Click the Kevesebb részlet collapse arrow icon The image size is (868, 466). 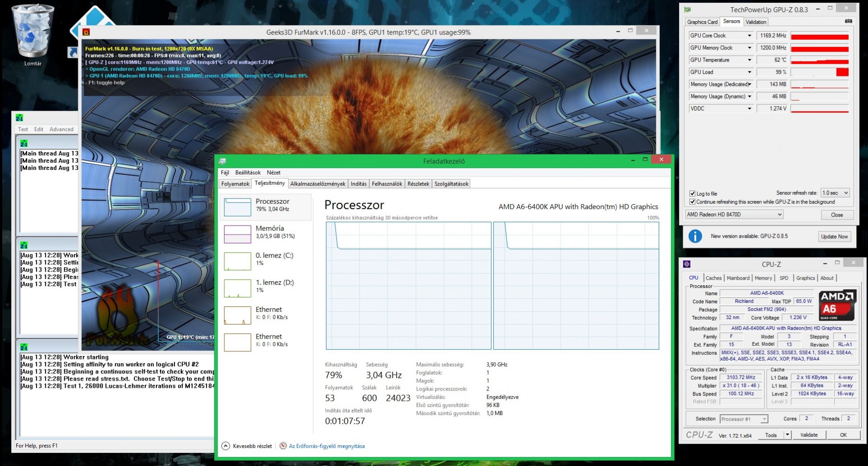tap(226, 446)
